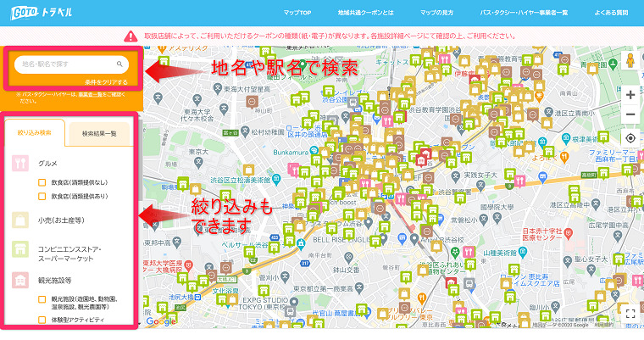Select the 小売(お土産等) category label

coord(61,220)
